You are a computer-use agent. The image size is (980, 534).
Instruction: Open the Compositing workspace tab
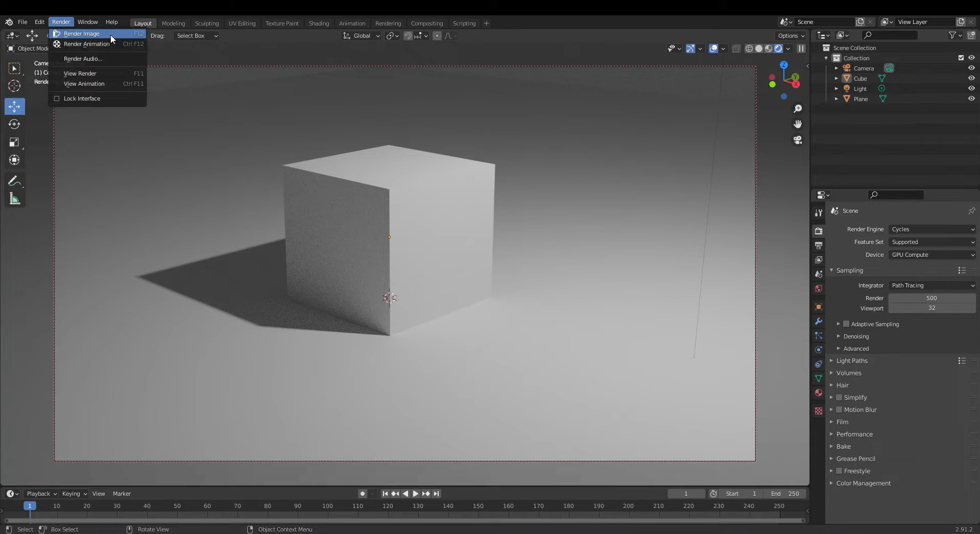(427, 23)
